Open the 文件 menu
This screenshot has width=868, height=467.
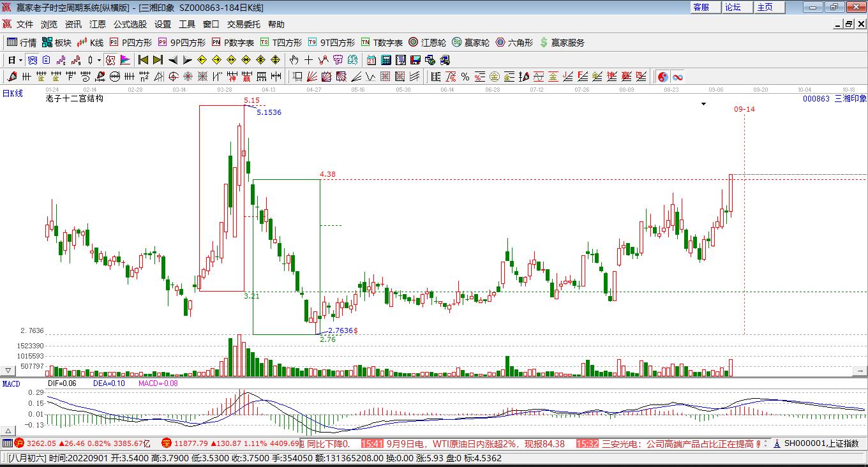pos(25,24)
